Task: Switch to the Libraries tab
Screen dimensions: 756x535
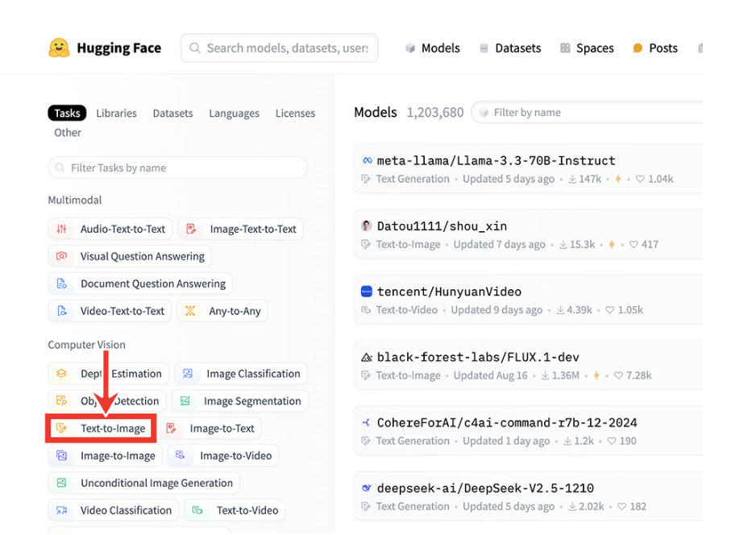Action: pyautogui.click(x=116, y=113)
